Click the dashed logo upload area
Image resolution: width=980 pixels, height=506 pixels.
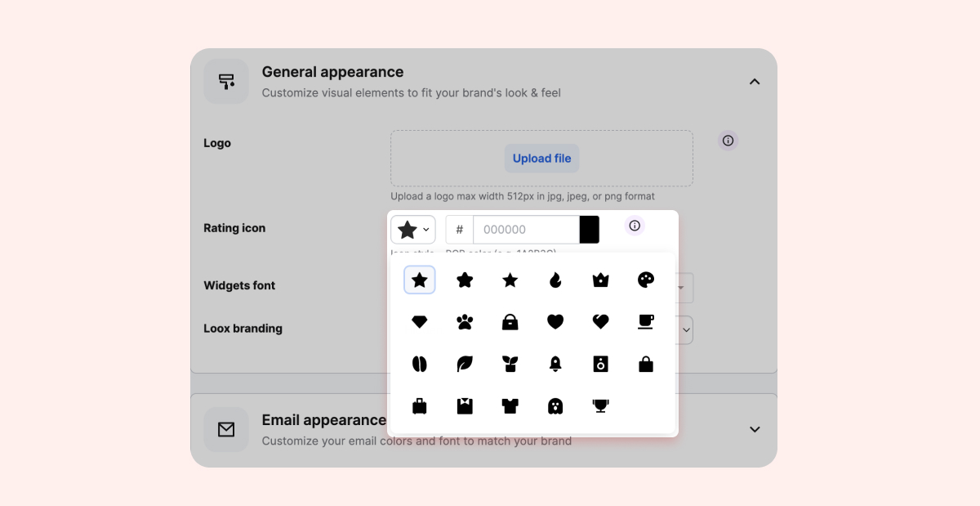pyautogui.click(x=541, y=158)
